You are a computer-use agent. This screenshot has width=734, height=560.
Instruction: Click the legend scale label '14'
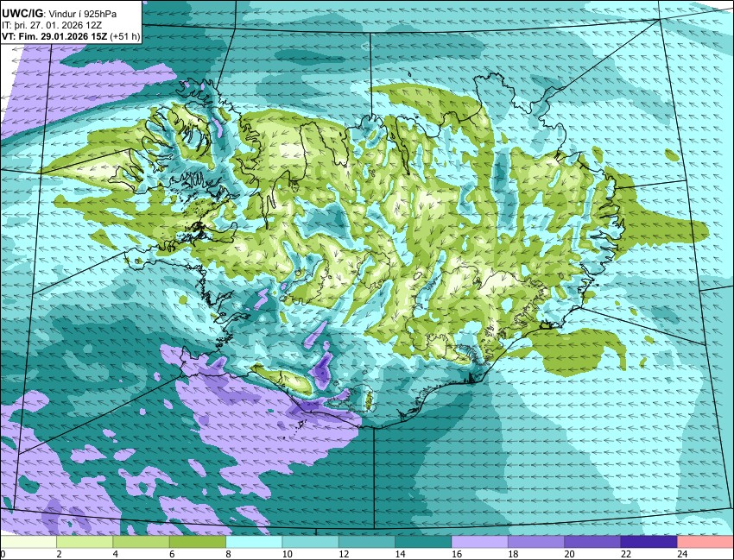(x=400, y=554)
